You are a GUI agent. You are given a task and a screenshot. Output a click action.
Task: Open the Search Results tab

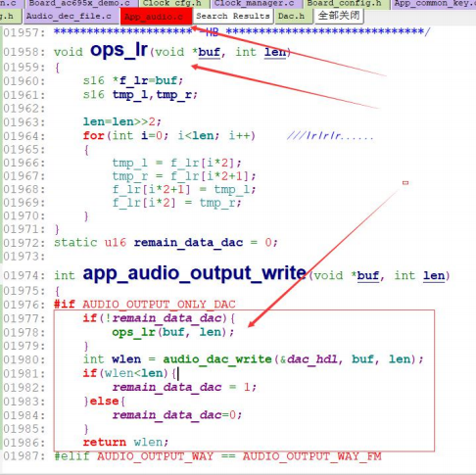pyautogui.click(x=233, y=16)
